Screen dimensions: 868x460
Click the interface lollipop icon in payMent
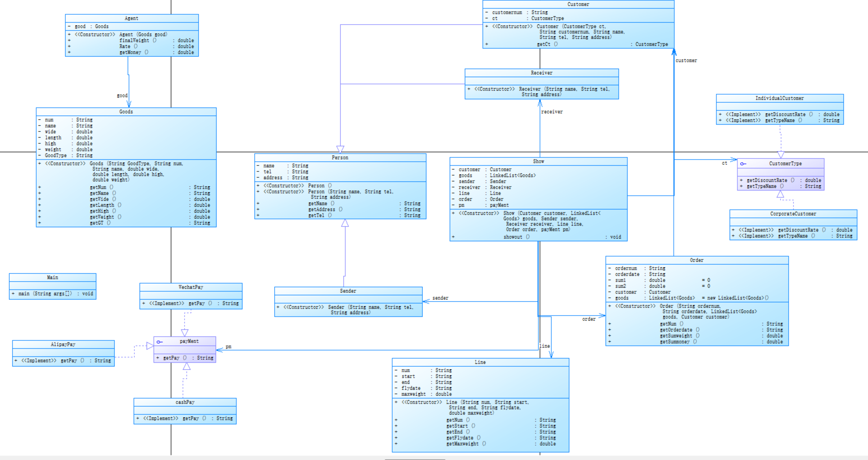coord(160,342)
